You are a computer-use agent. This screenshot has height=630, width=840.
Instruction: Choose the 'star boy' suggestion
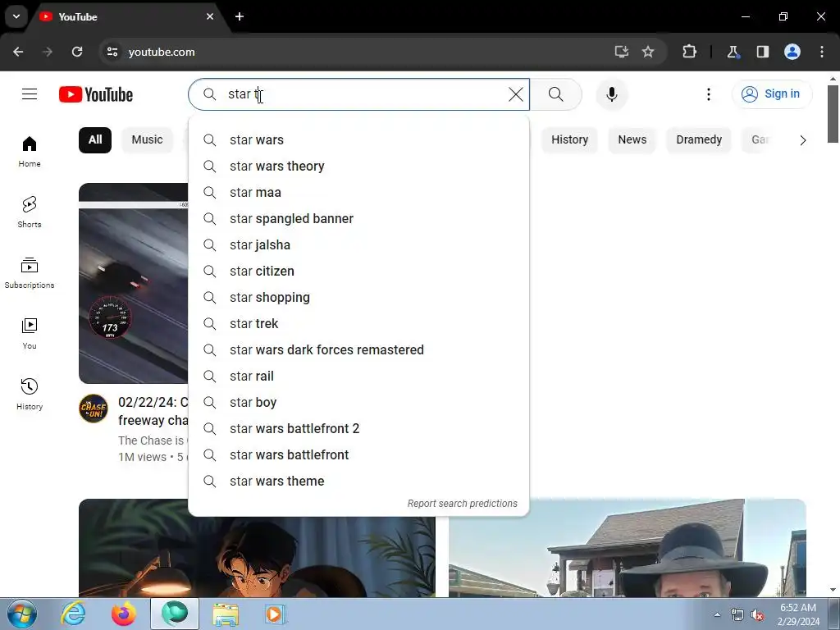tap(358, 402)
